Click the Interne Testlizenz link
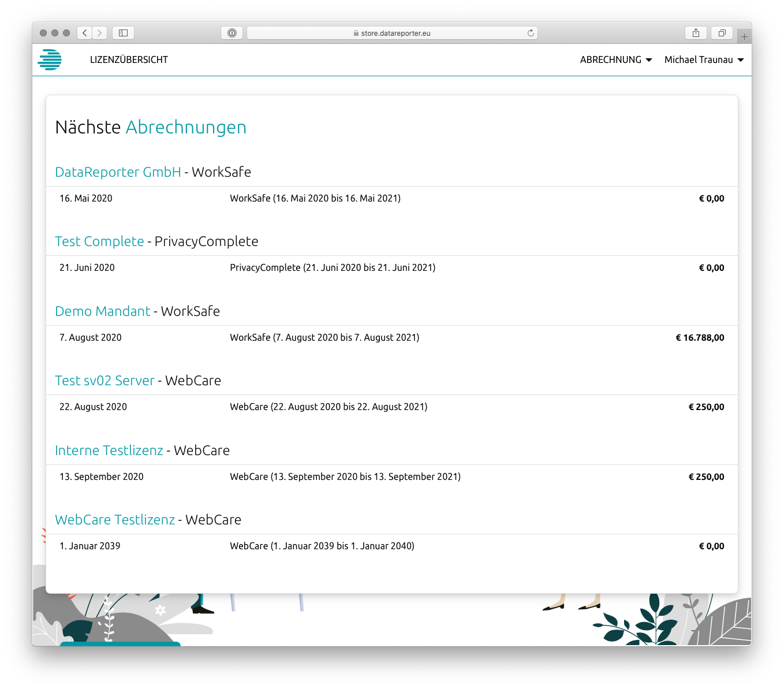Image resolution: width=784 pixels, height=689 pixels. click(x=109, y=450)
